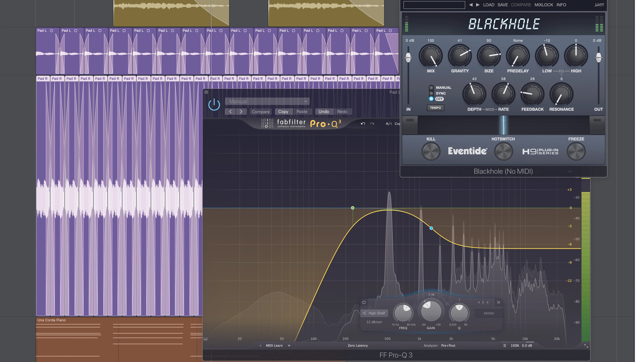Select previous EQ band arrow
The width and height of the screenshot is (644, 362).
479,302
